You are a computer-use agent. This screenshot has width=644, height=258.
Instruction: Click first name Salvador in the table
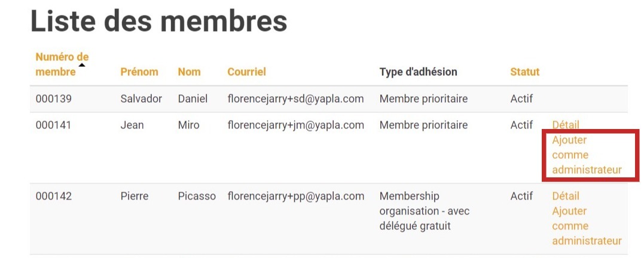click(141, 99)
